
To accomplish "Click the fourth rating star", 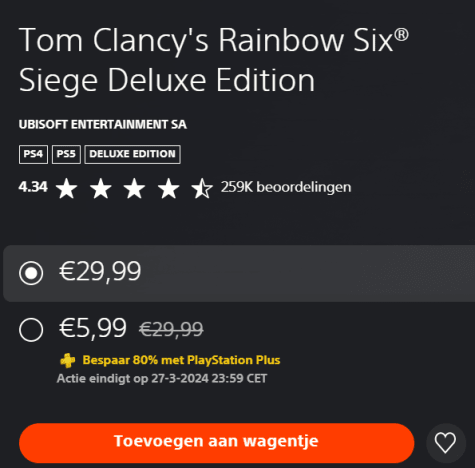I will [x=168, y=188].
